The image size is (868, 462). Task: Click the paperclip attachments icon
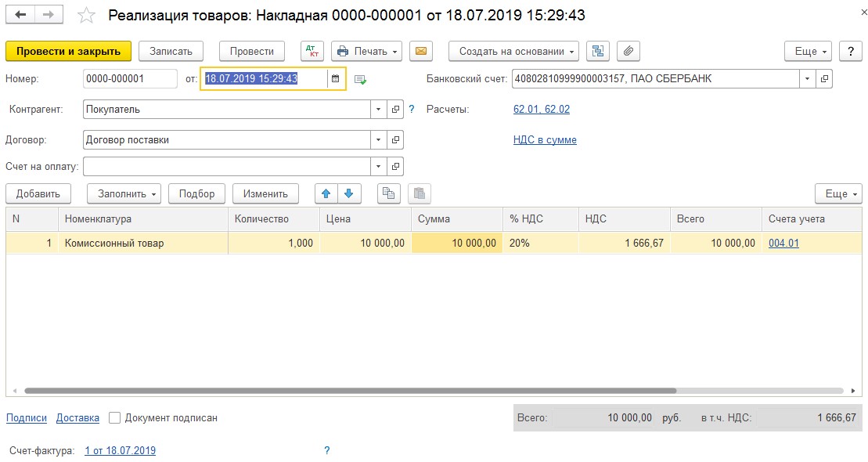pos(628,51)
